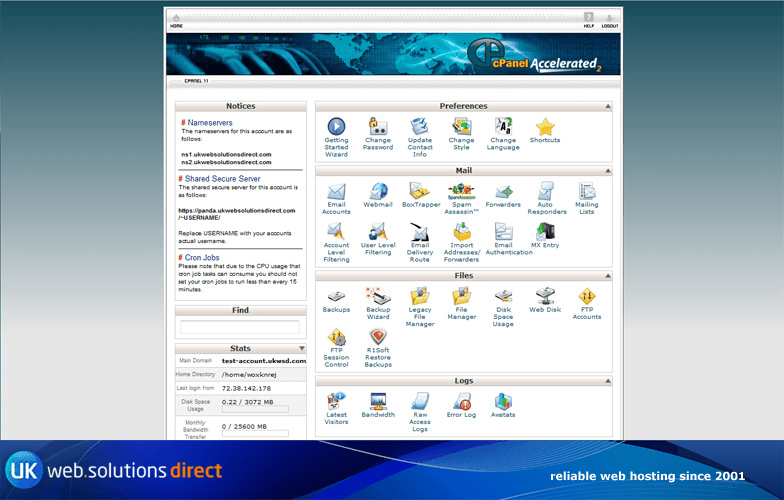
Task: Open Email Accounts in Mail section
Action: coord(336,192)
